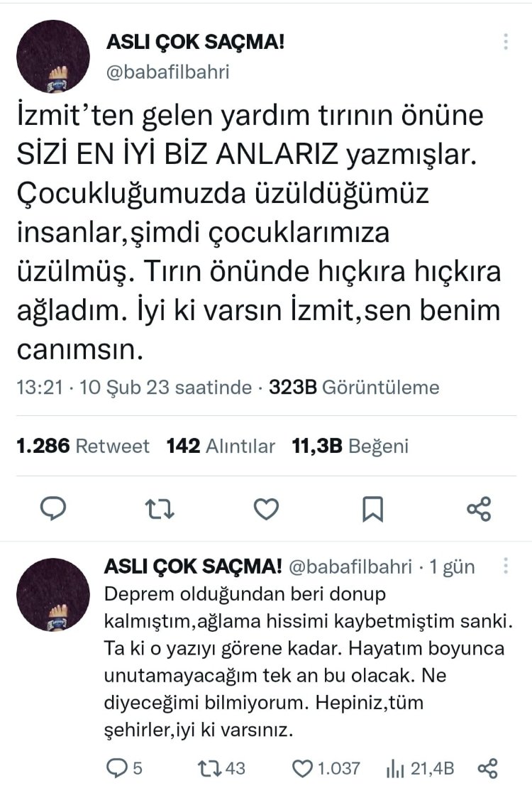Open the @babafilbahri handle in the header
Viewport: 532px width, 788px height.
[x=168, y=72]
